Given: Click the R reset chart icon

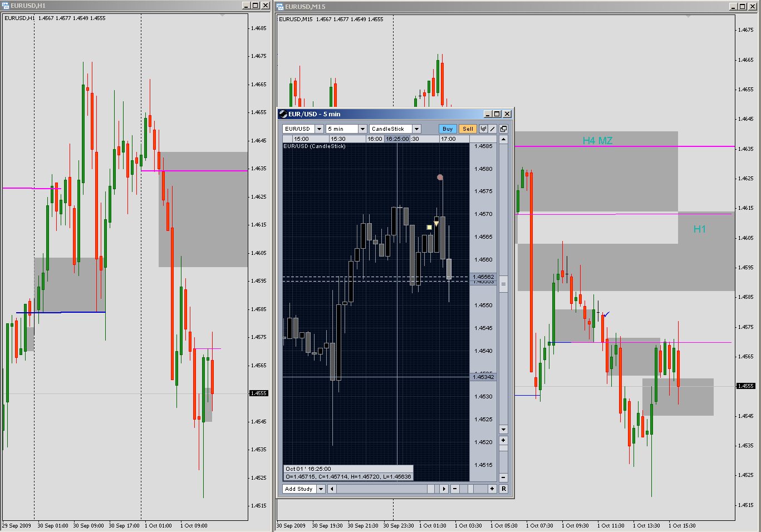Looking at the screenshot, I should click(x=503, y=489).
